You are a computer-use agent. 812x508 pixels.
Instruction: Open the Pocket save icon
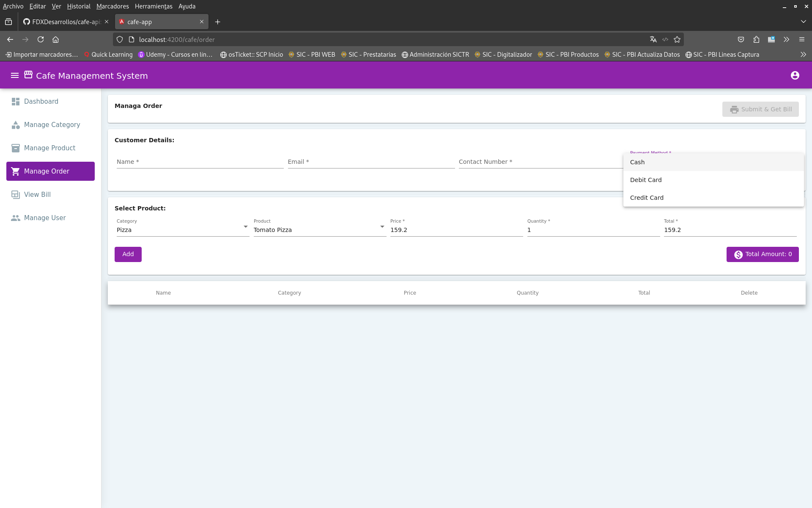coord(741,39)
